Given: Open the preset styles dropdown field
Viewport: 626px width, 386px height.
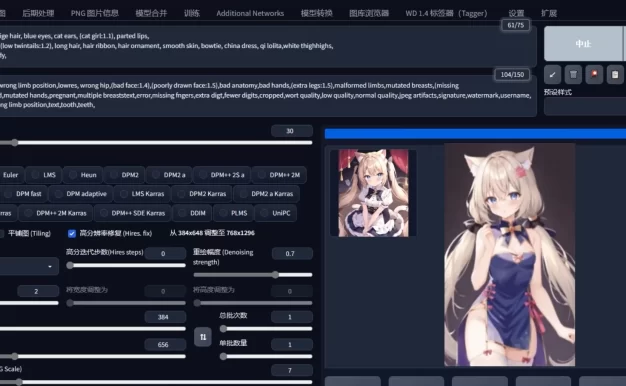Looking at the screenshot, I should pyautogui.click(x=585, y=107).
